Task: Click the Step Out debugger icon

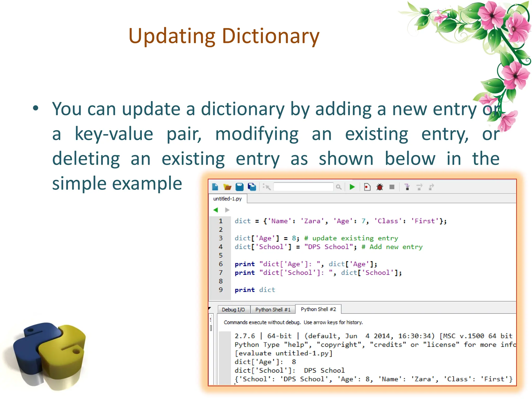Action: point(431,187)
